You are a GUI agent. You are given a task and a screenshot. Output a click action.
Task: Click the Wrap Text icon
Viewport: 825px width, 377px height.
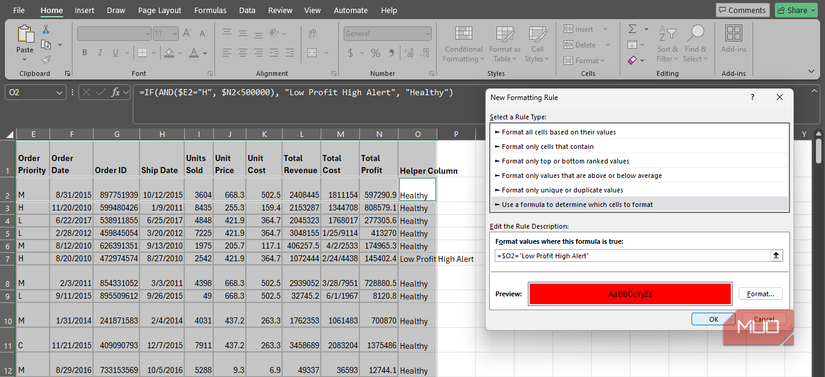[x=312, y=33]
